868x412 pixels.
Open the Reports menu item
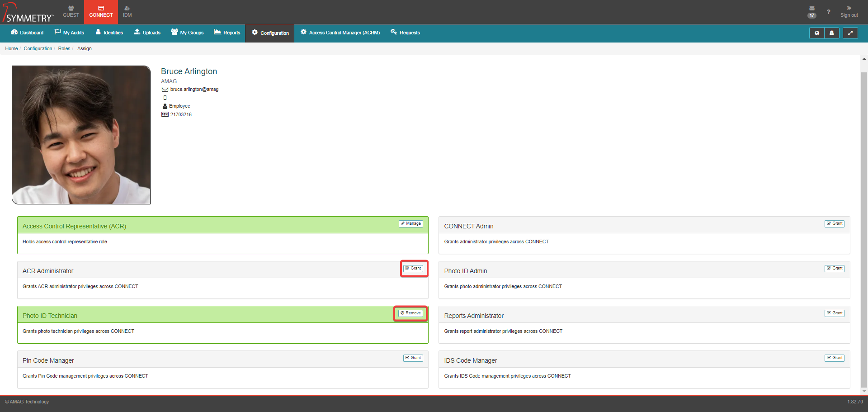(227, 33)
